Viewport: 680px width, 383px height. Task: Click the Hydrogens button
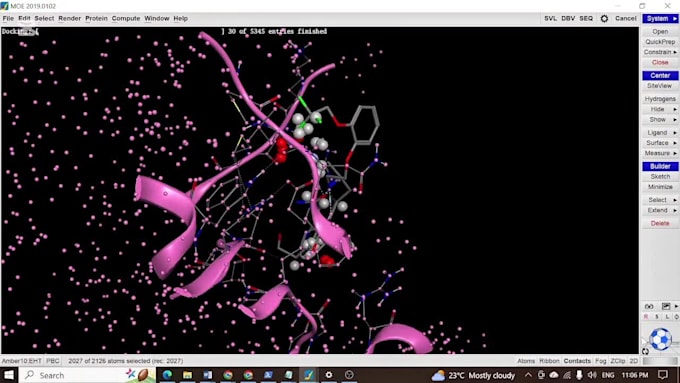point(660,99)
